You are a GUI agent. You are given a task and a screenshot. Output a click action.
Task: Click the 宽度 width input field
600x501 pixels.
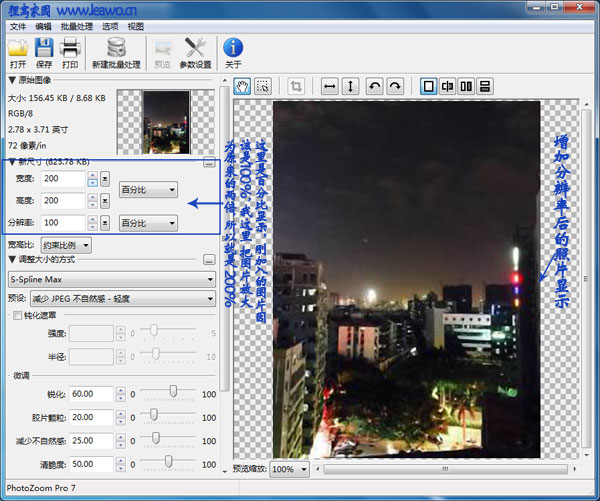click(64, 178)
